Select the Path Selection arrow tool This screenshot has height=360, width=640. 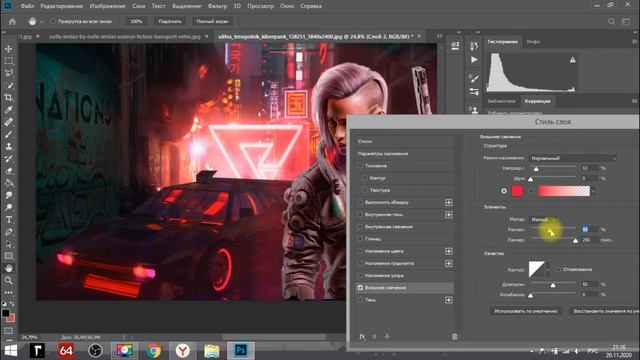(x=9, y=244)
